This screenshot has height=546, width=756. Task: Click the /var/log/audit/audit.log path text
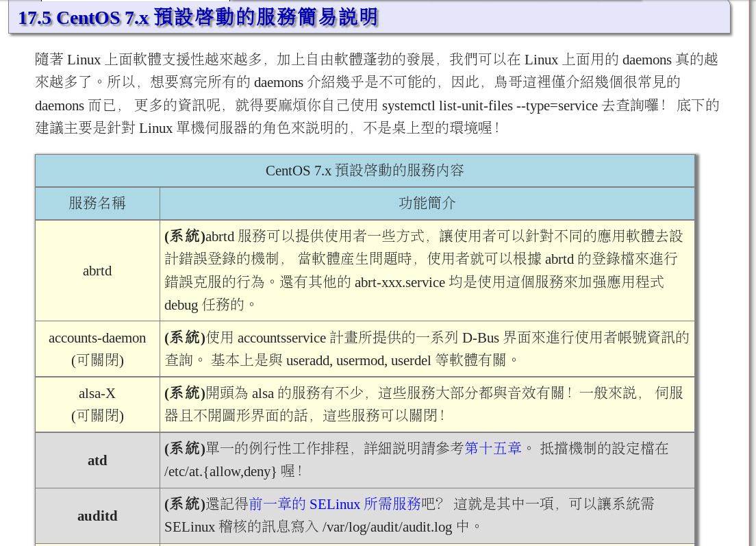click(x=387, y=528)
